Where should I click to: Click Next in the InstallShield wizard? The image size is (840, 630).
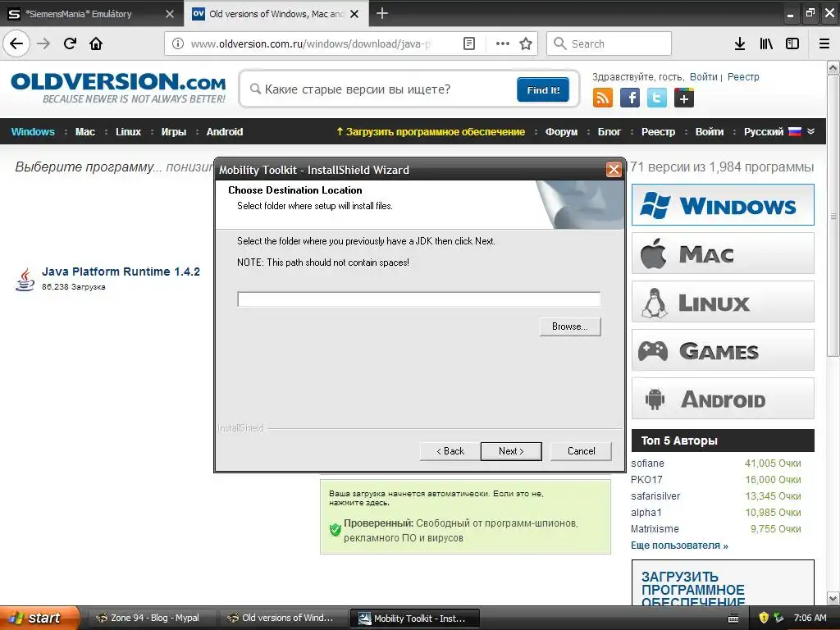(x=511, y=451)
